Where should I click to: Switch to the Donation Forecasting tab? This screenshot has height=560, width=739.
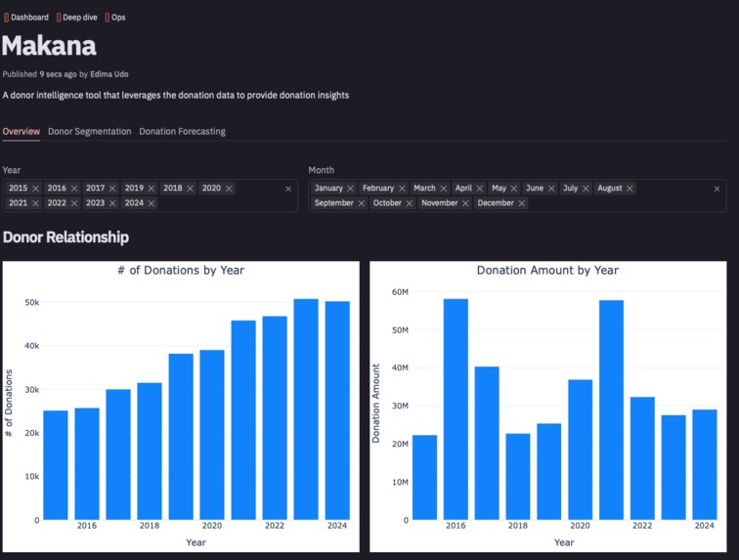tap(182, 132)
